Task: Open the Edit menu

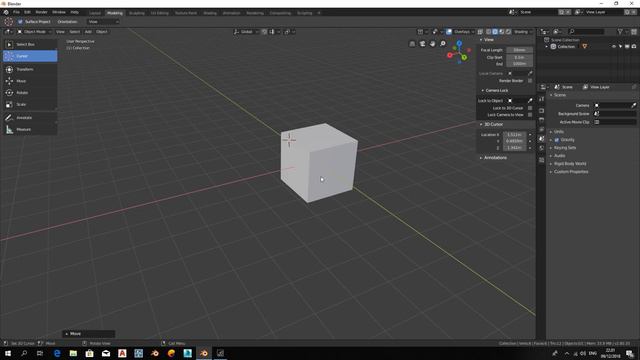Action: coord(27,12)
